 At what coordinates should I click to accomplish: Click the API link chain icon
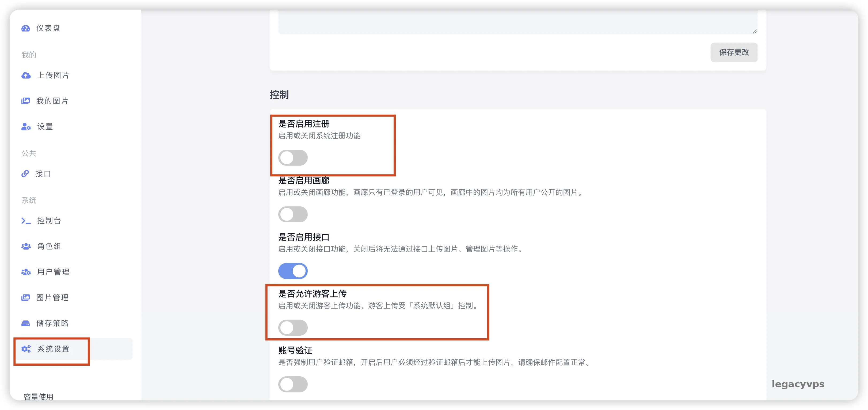pyautogui.click(x=25, y=174)
